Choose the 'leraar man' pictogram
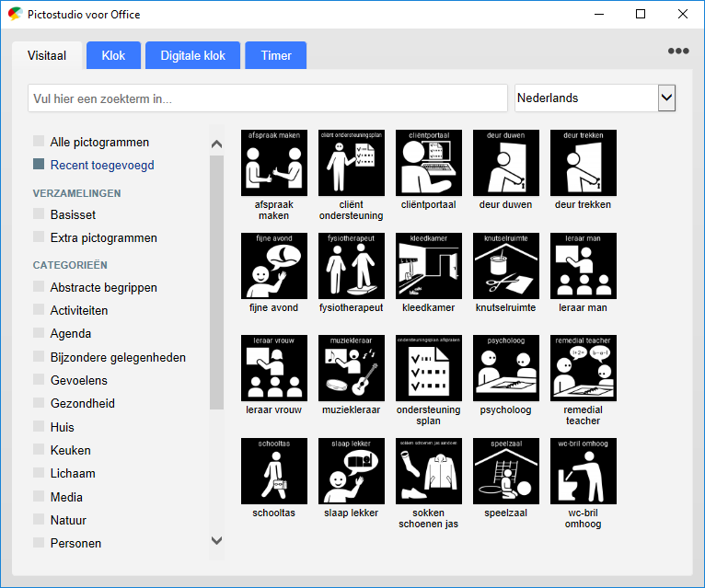 [x=584, y=266]
